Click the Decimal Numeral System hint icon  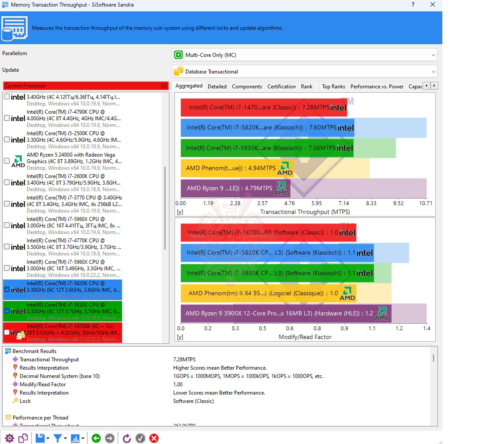(15, 376)
